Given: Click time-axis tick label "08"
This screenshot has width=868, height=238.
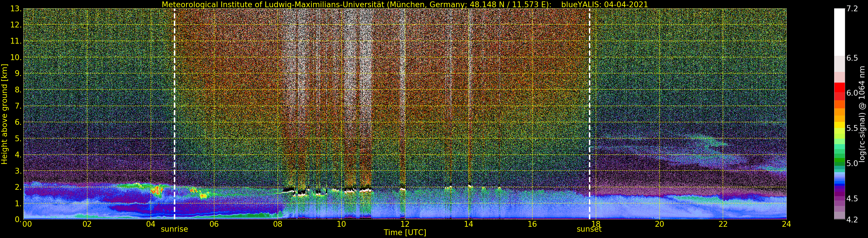Looking at the screenshot, I should point(278,224).
